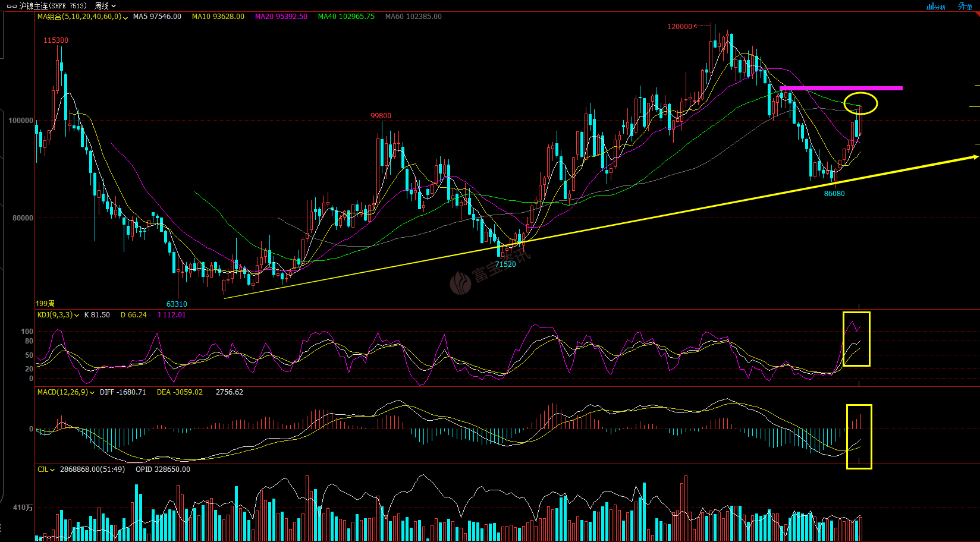
Task: Click the 410万 volume axis label
Action: point(23,508)
